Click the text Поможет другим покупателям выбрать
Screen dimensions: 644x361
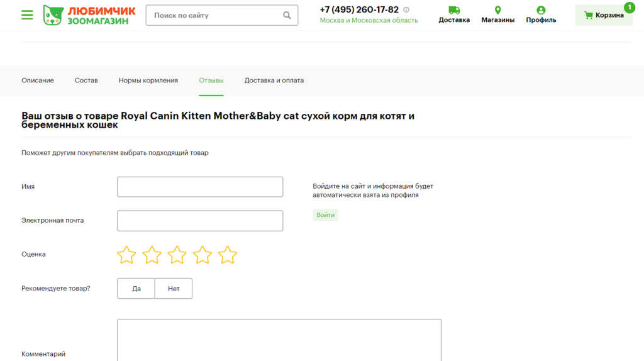click(115, 153)
